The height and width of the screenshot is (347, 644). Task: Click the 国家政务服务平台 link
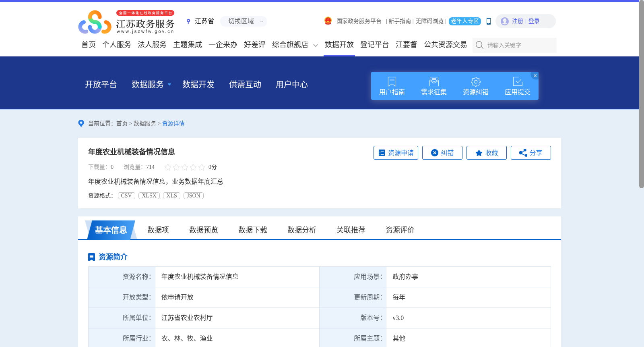pos(359,21)
